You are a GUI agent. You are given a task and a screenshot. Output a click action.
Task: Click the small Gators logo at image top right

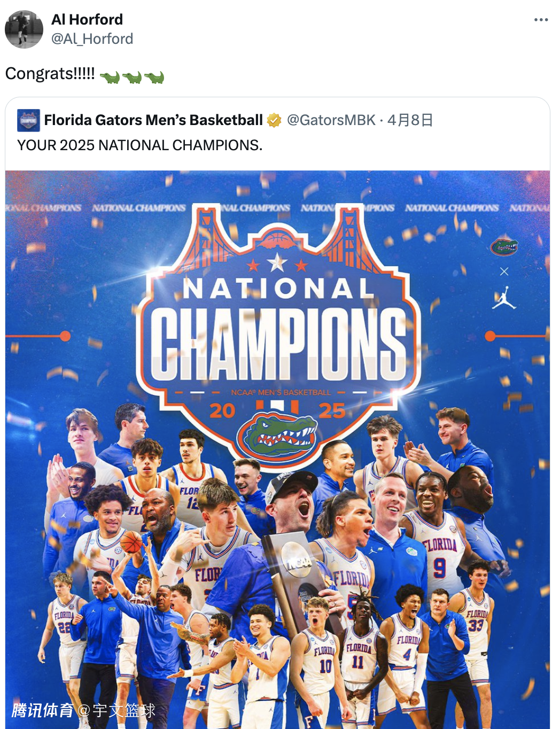click(x=504, y=246)
